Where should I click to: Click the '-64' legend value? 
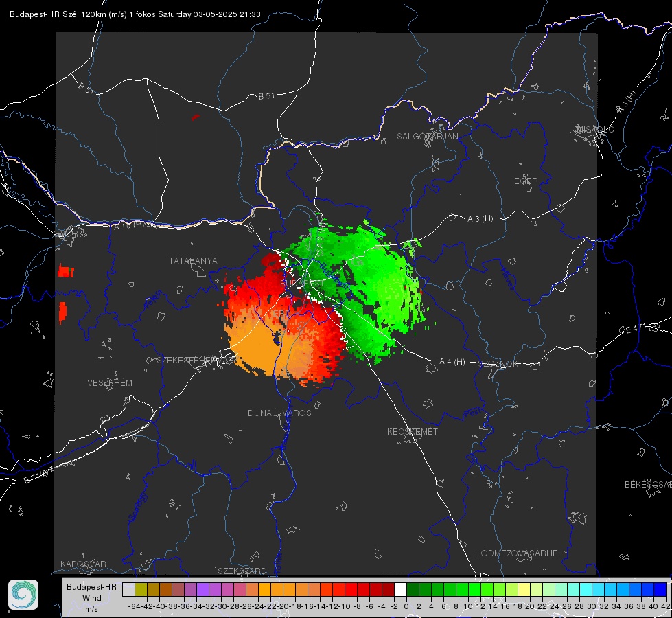click(134, 606)
